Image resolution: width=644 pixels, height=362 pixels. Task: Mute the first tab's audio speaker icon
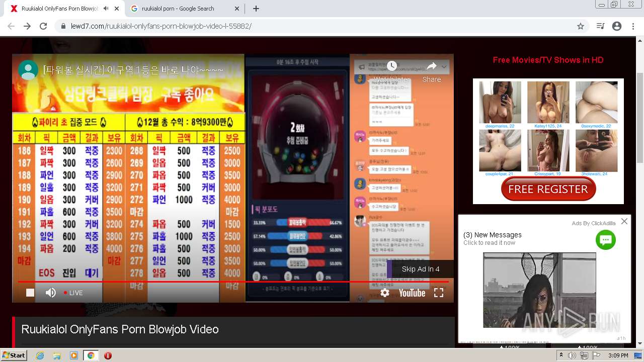point(106,9)
